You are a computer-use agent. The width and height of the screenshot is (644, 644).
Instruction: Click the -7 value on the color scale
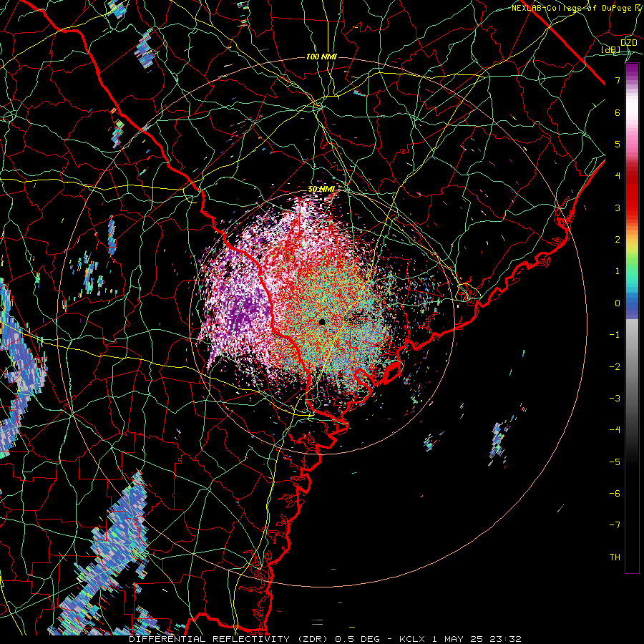[x=615, y=525]
